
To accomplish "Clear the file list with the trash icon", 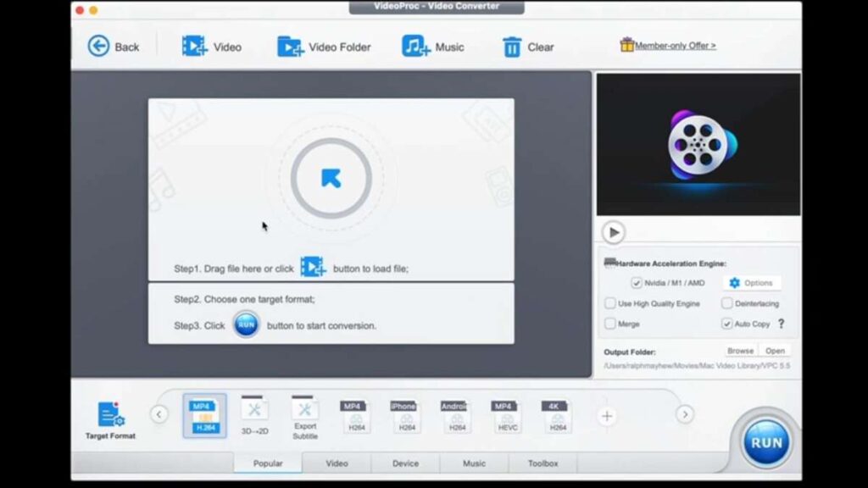I will [x=511, y=47].
